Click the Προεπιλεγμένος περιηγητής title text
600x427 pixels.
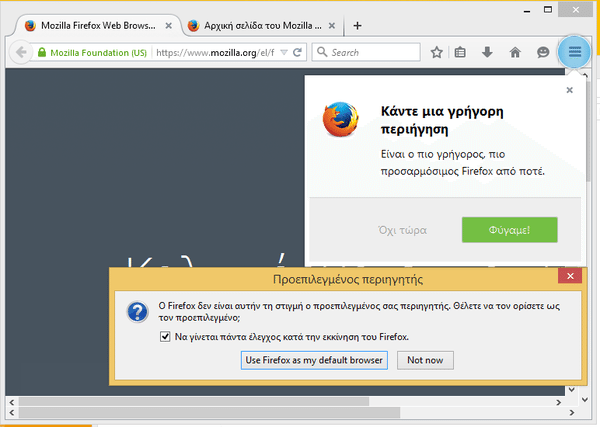[x=348, y=279]
